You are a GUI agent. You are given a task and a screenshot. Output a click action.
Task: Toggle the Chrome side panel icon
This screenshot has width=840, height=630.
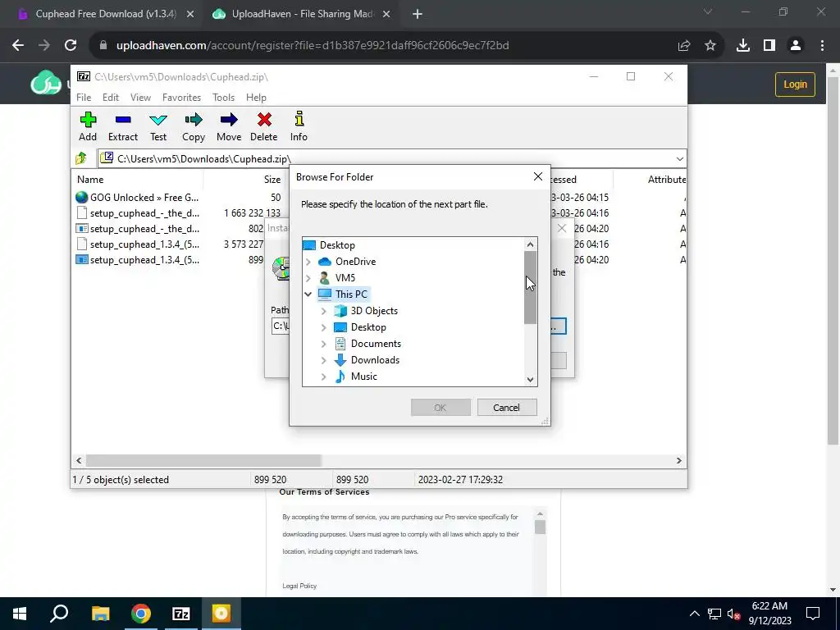[x=769, y=46]
